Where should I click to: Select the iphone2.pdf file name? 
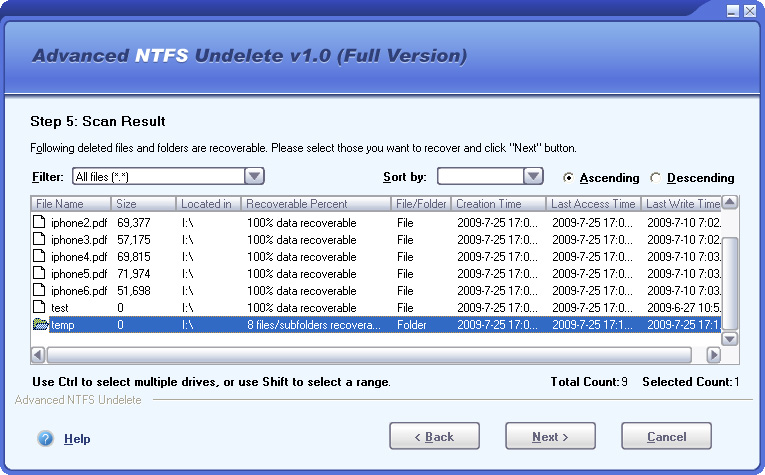click(79, 223)
